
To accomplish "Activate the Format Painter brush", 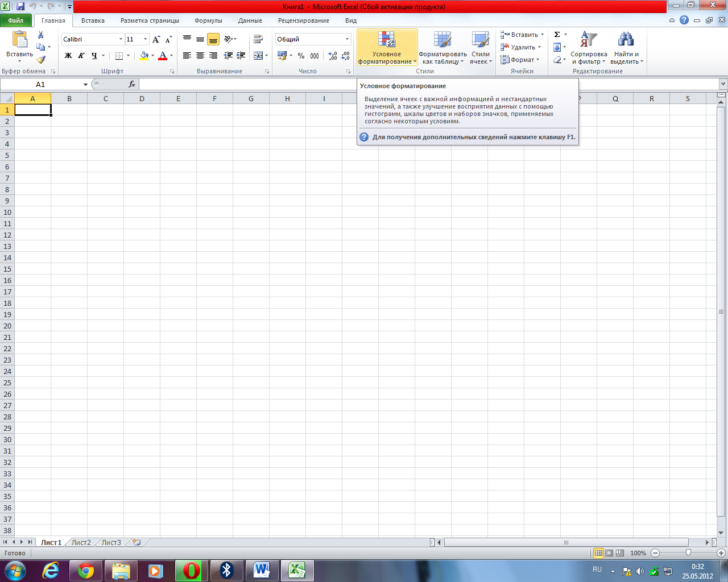I will click(x=41, y=59).
